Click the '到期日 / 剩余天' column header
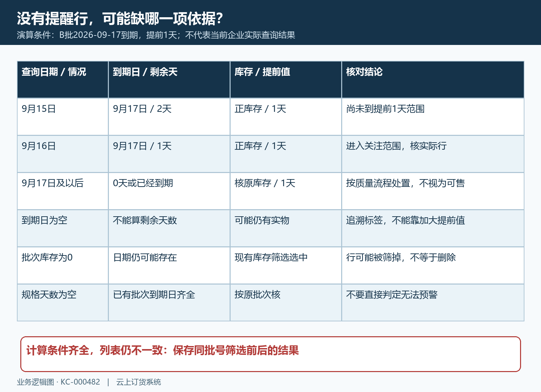 pos(169,80)
